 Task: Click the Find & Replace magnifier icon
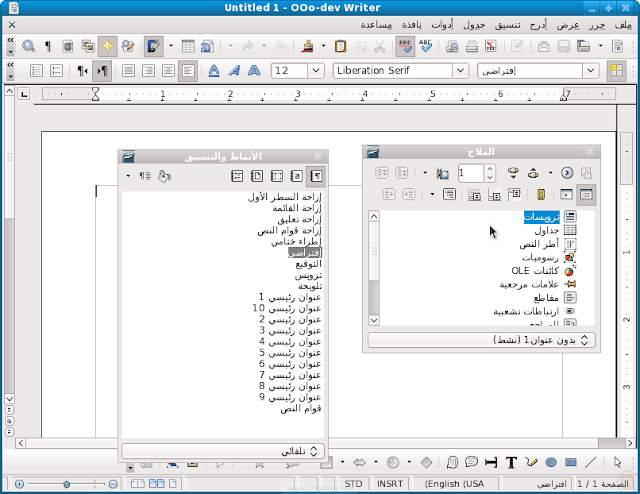pos(29,46)
